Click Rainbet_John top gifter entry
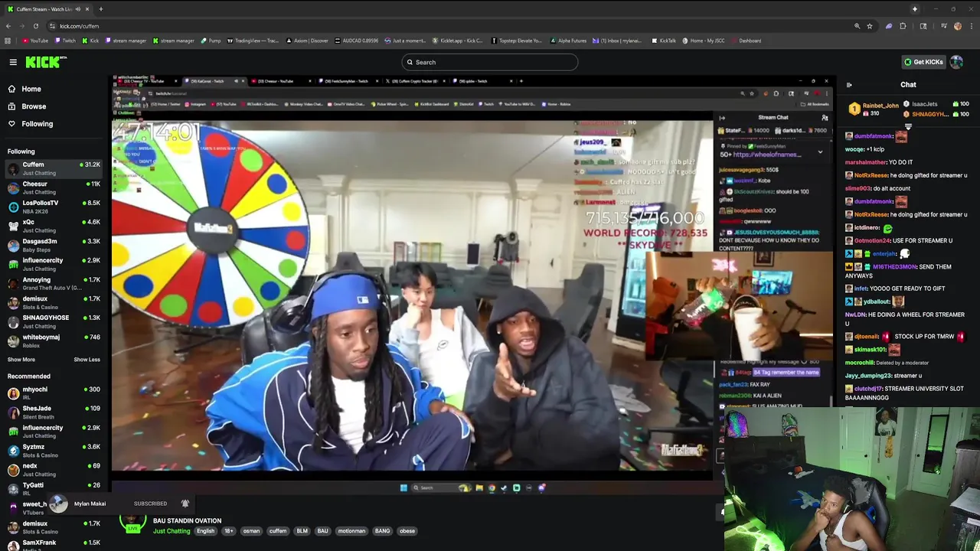Viewport: 980px width, 551px height. [x=874, y=109]
